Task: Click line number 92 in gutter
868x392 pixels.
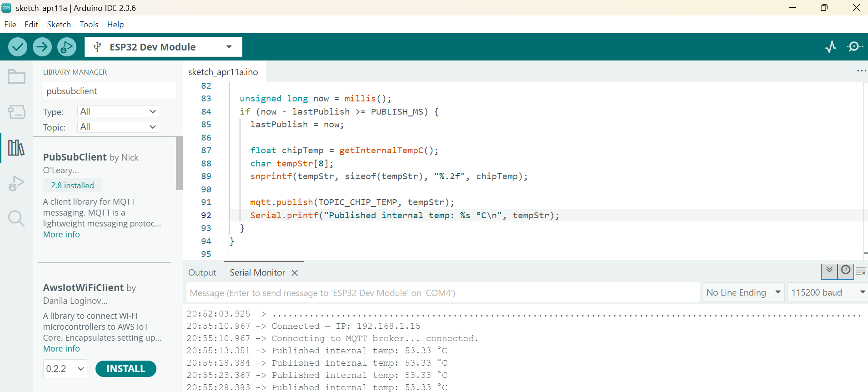Action: pyautogui.click(x=206, y=215)
